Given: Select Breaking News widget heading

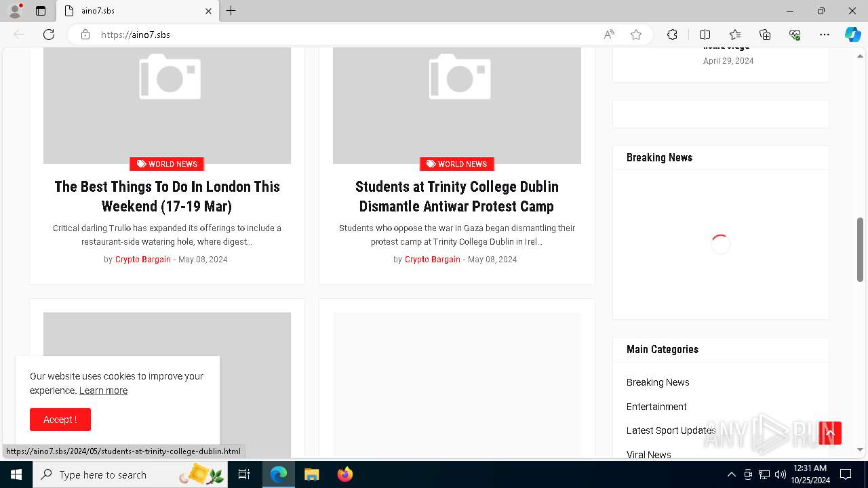Looking at the screenshot, I should tap(659, 158).
